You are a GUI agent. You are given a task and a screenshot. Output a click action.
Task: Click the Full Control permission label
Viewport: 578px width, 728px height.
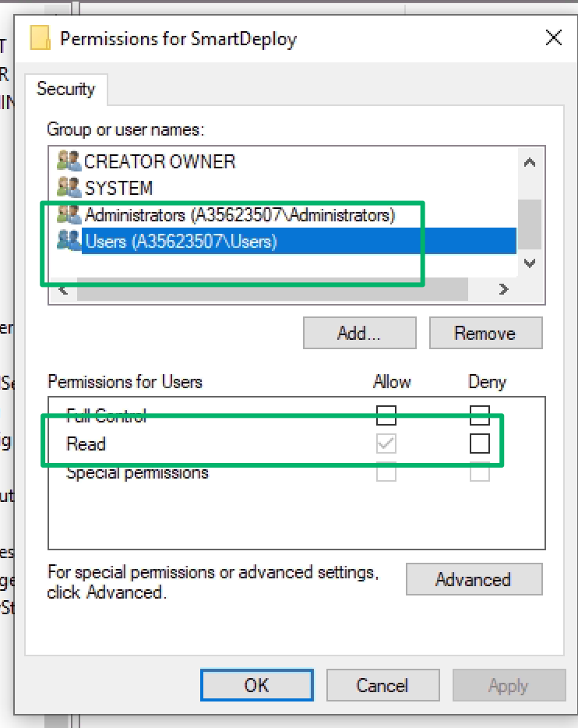pyautogui.click(x=106, y=415)
